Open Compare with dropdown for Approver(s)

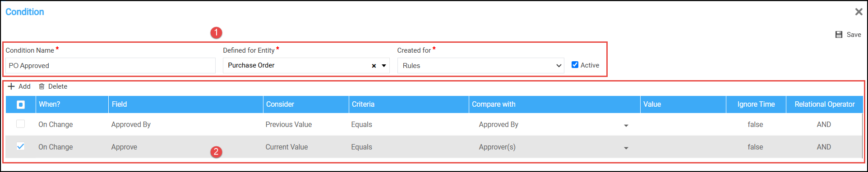(626, 148)
